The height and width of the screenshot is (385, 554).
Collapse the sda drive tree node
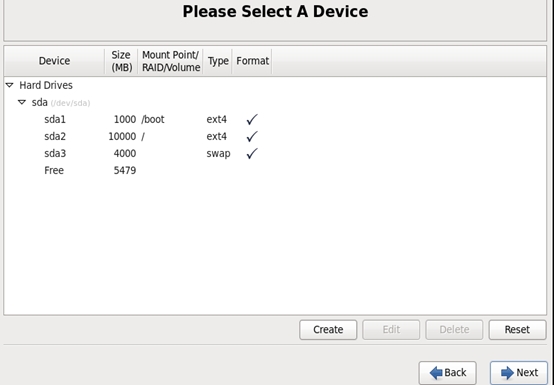(22, 102)
